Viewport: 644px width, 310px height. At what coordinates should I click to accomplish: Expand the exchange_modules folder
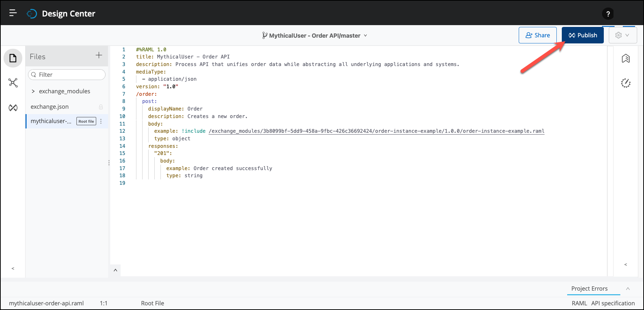[x=33, y=91]
